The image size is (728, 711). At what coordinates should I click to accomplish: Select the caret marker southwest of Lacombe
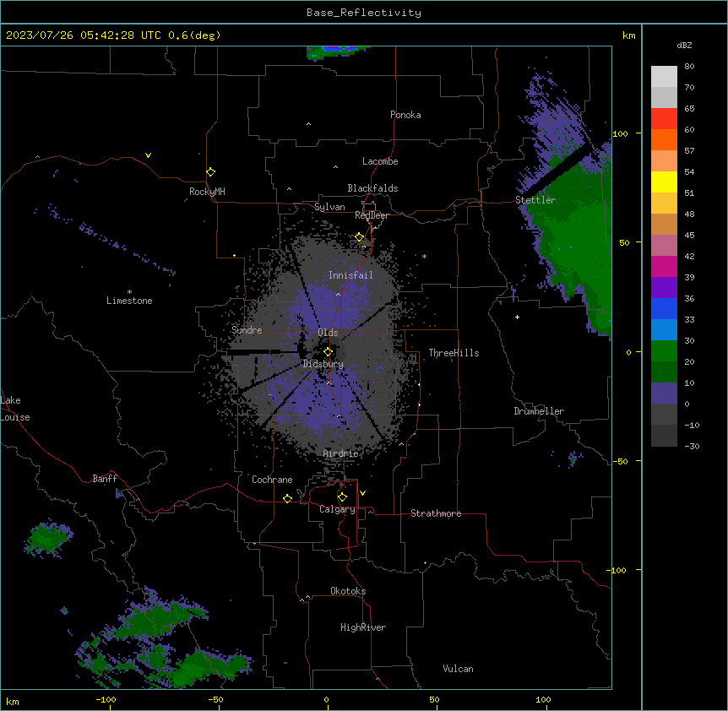(335, 167)
